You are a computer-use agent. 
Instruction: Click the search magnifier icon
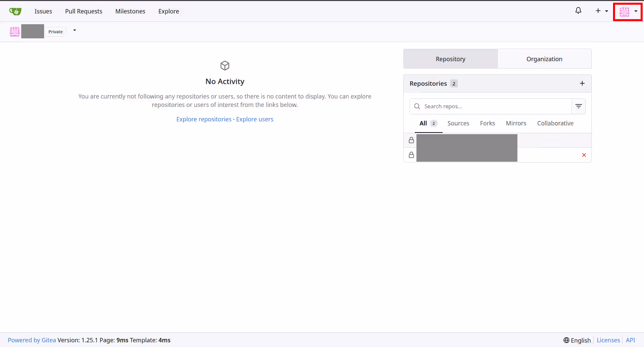click(x=417, y=106)
